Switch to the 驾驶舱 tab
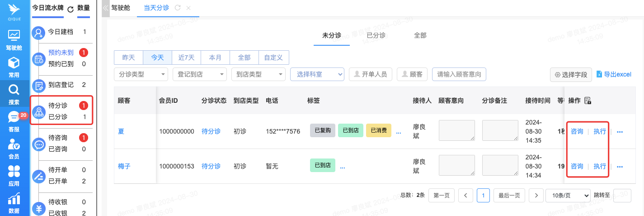This screenshot has height=216, width=644. tap(121, 8)
